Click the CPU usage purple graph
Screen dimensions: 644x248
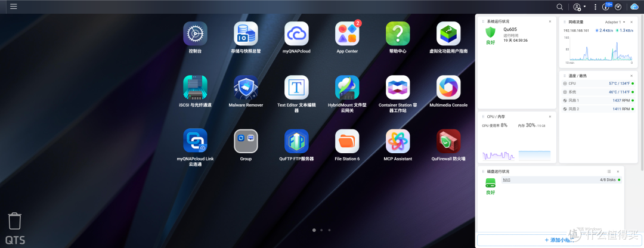(x=498, y=156)
